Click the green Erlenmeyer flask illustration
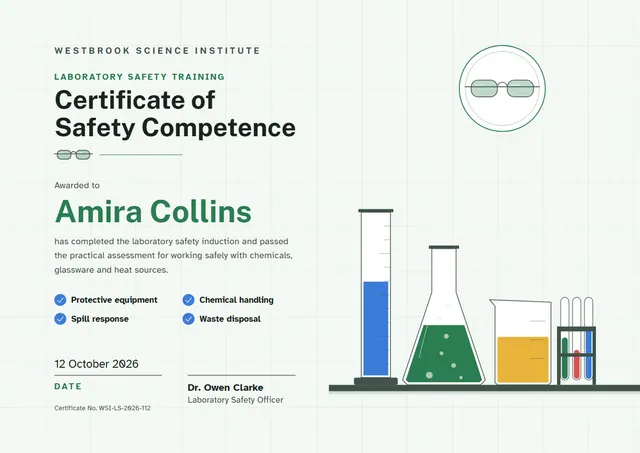The image size is (640, 453). (444, 315)
